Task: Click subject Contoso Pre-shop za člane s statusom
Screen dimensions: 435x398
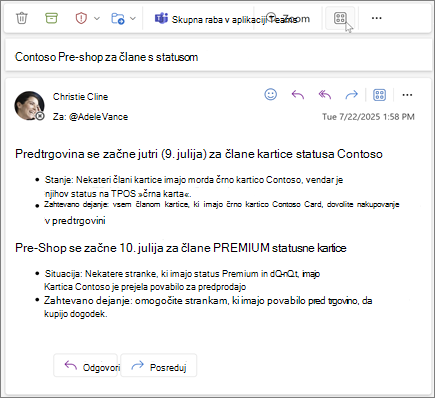Action: (x=107, y=57)
